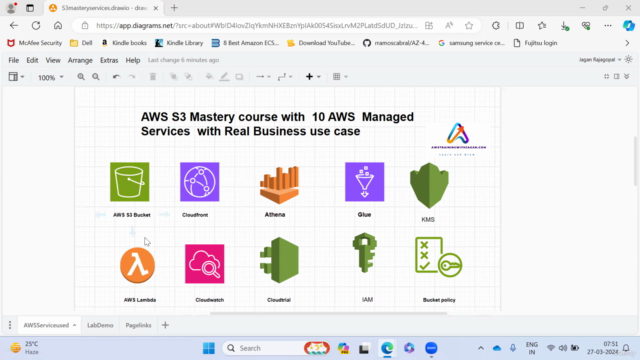This screenshot has width=640, height=360.
Task: Open the waypoints style dropdown
Action: coord(285,77)
